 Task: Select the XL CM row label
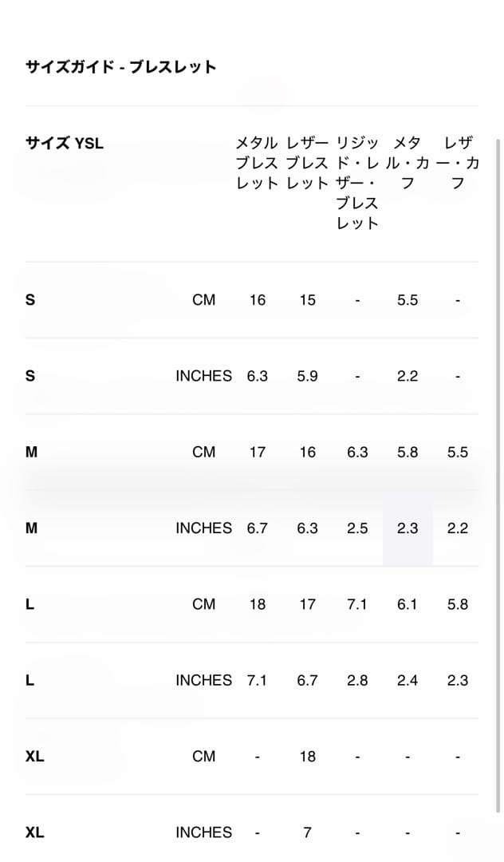tap(34, 757)
